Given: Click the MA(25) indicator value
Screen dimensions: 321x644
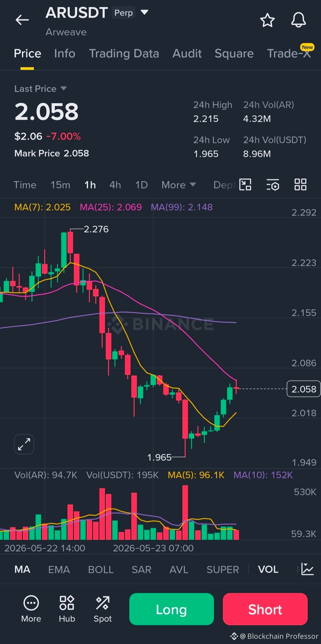Looking at the screenshot, I should (111, 207).
